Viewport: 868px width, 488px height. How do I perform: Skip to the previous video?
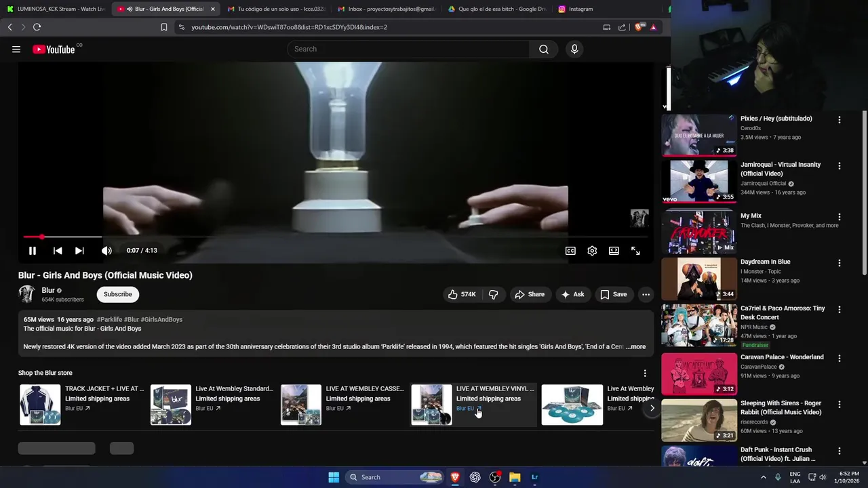click(58, 251)
